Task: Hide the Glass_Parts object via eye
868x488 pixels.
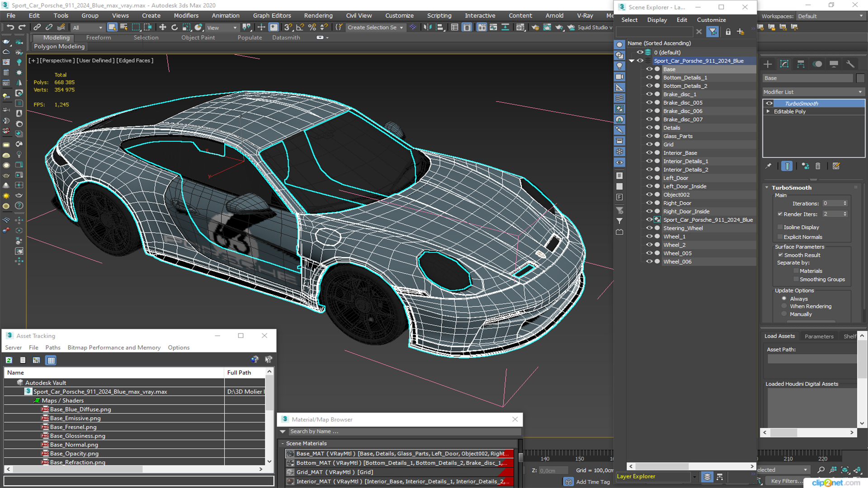Action: coord(649,136)
